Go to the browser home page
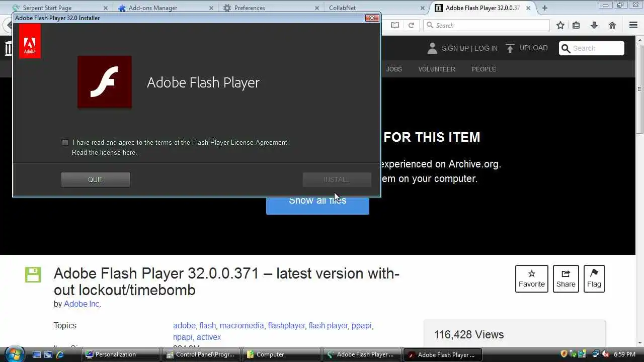This screenshot has height=362, width=644. tap(612, 25)
